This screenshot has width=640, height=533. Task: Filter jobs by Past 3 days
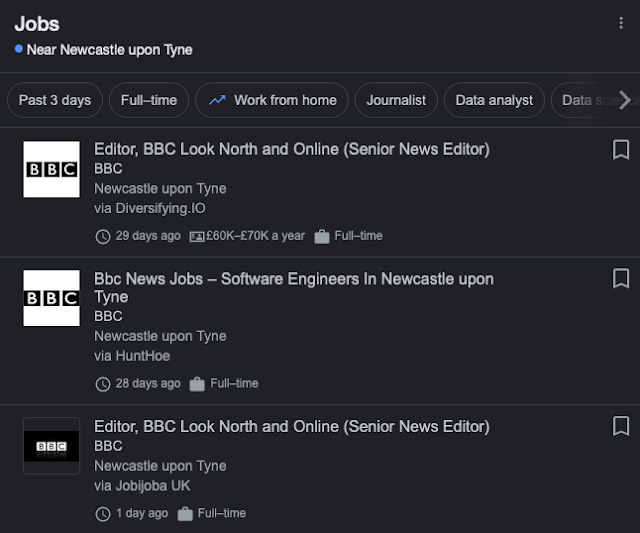click(x=55, y=100)
